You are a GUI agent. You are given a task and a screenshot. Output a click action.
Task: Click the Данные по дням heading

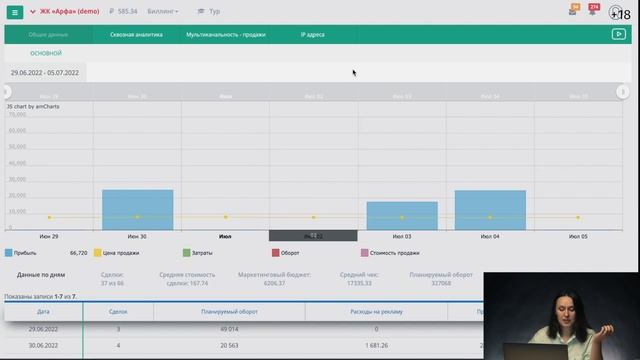[41, 275]
